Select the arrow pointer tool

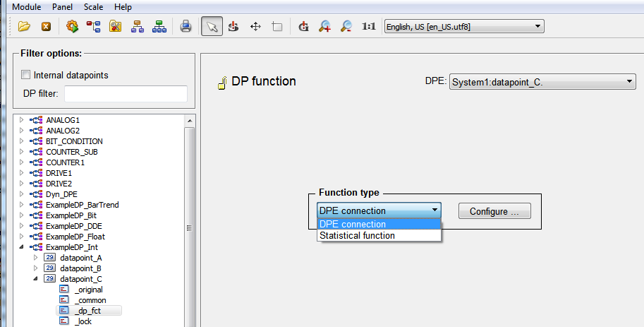(212, 27)
